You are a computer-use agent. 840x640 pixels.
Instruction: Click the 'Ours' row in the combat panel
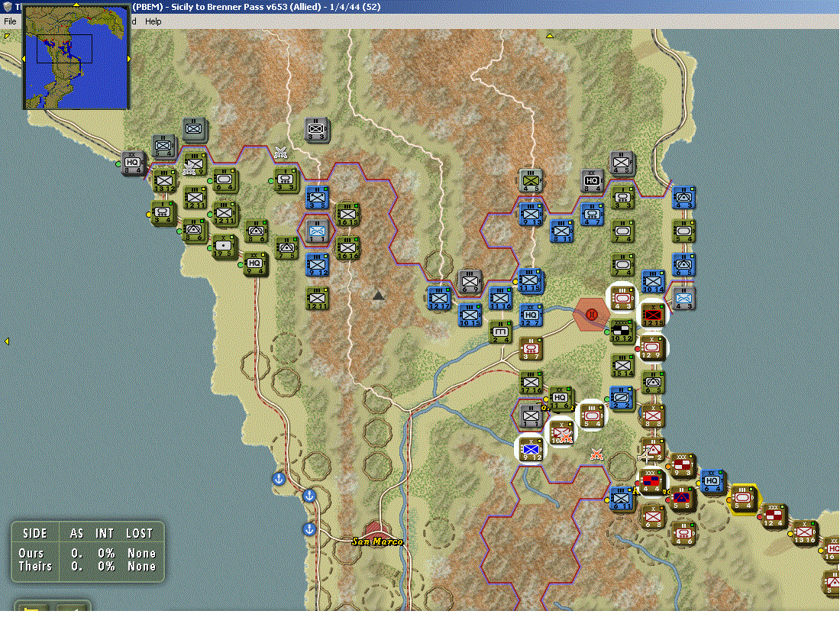[x=87, y=553]
